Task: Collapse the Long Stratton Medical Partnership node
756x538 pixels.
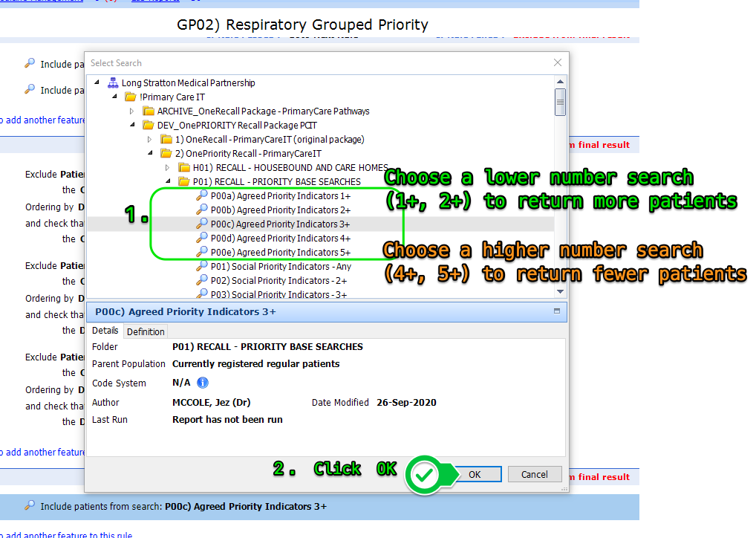Action: click(x=97, y=82)
